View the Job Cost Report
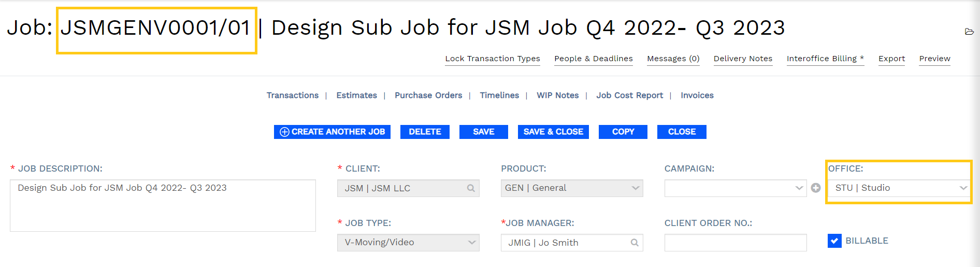The image size is (980, 267). pyautogui.click(x=629, y=95)
